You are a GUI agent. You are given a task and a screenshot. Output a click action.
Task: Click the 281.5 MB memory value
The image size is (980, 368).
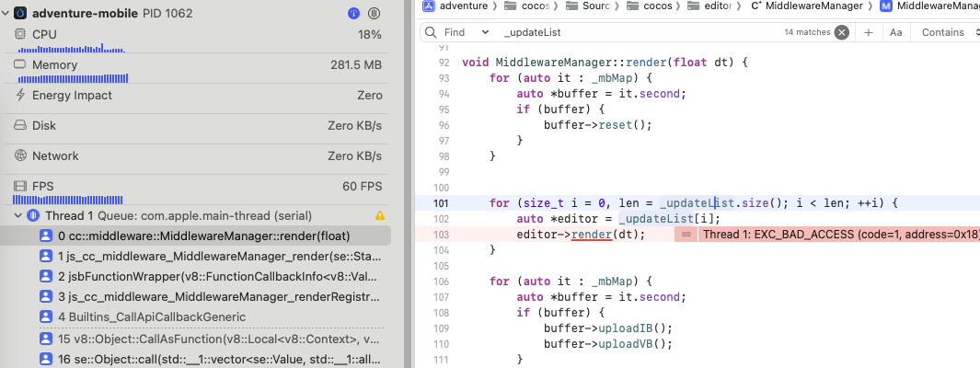(355, 65)
